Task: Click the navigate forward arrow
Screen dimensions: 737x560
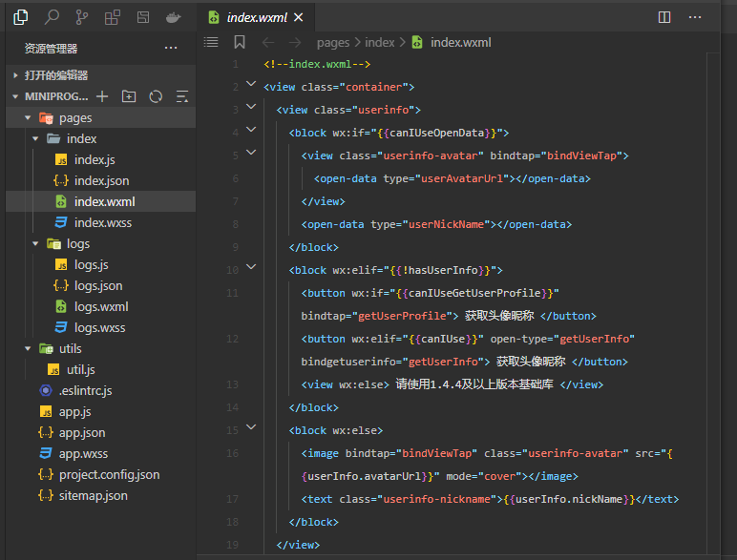Action: [295, 43]
